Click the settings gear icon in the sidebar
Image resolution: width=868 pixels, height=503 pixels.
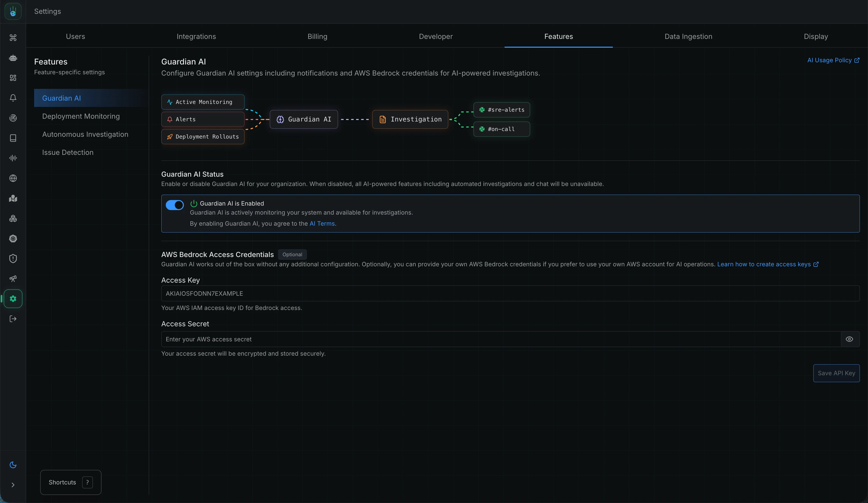[x=13, y=299]
